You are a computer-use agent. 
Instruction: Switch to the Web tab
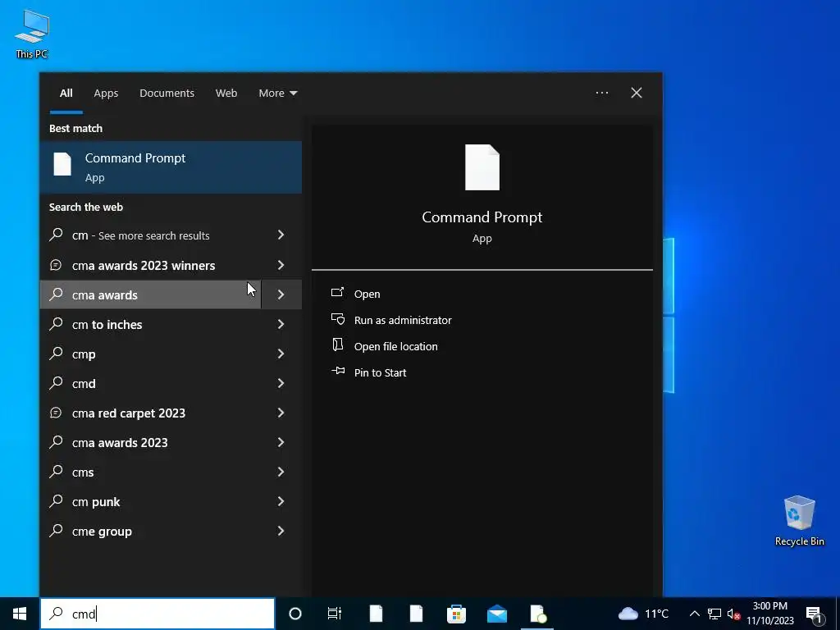226,94
